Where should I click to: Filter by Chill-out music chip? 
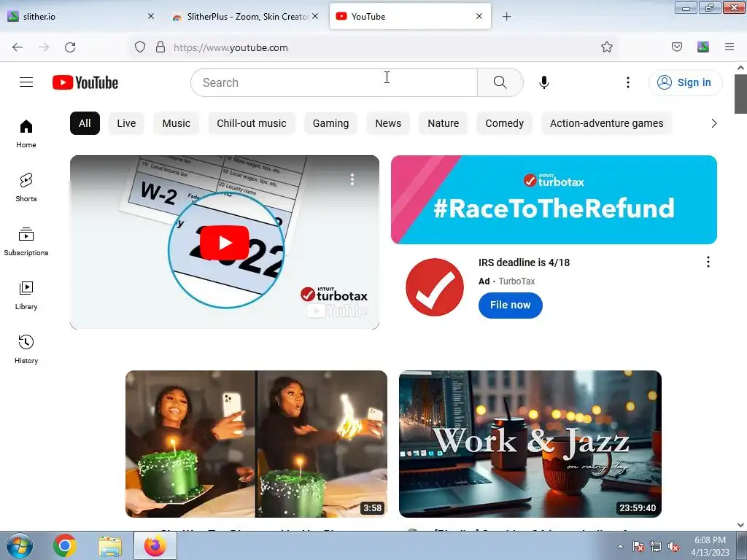252,123
